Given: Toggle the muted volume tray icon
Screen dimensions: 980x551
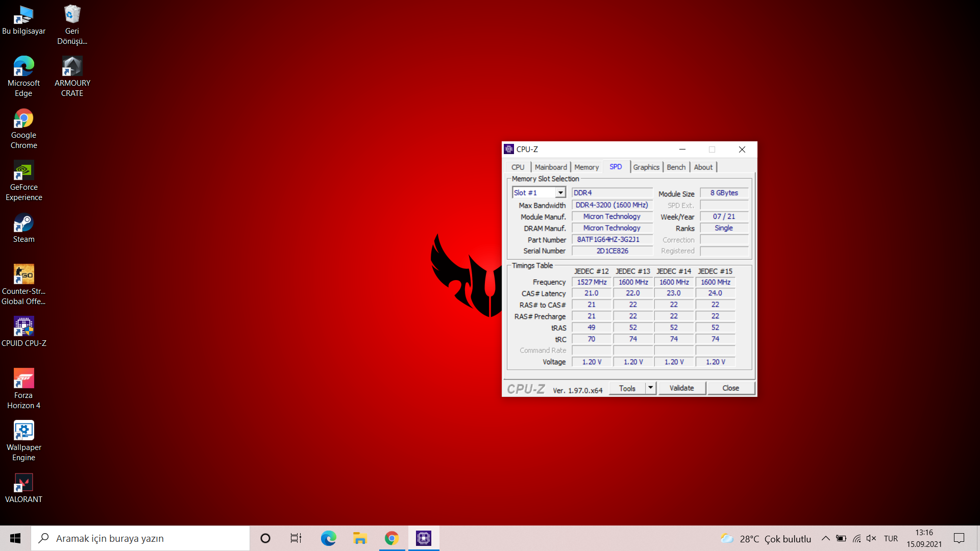Looking at the screenshot, I should coord(871,538).
